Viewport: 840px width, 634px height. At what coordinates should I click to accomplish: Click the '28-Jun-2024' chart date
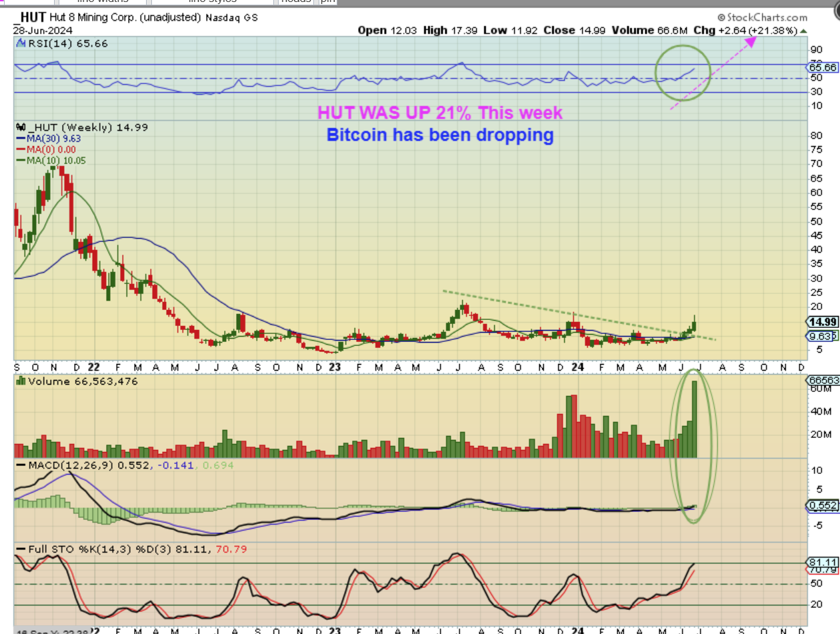(x=43, y=31)
